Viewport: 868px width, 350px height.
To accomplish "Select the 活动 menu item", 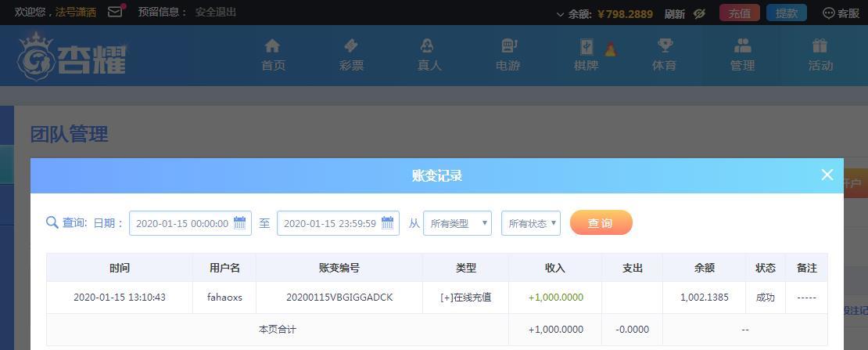I will pos(820,55).
